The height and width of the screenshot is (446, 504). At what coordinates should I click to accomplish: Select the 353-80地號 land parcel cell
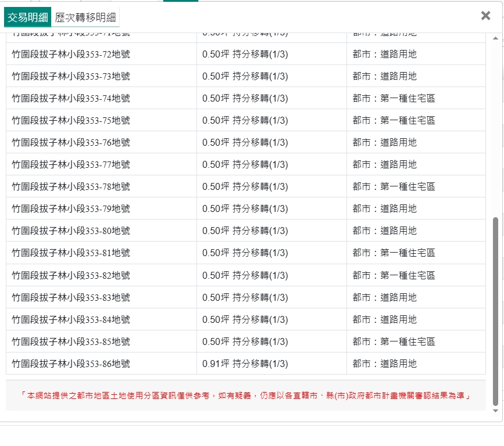click(71, 231)
